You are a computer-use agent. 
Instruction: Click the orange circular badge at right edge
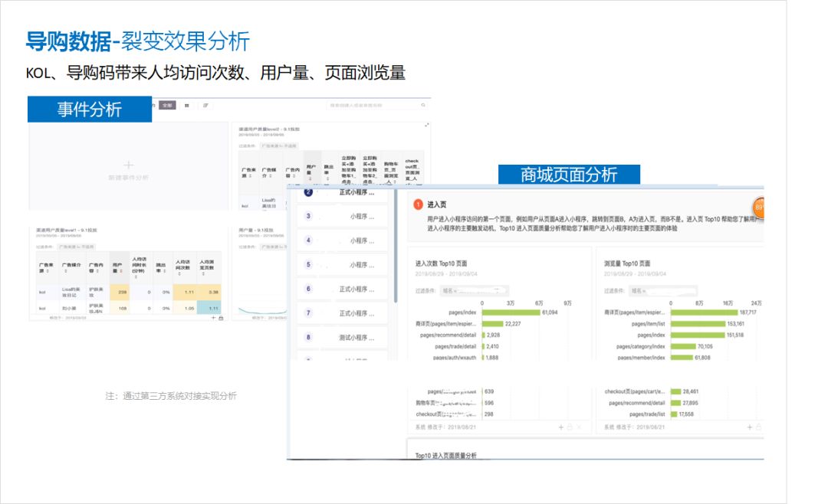[759, 208]
